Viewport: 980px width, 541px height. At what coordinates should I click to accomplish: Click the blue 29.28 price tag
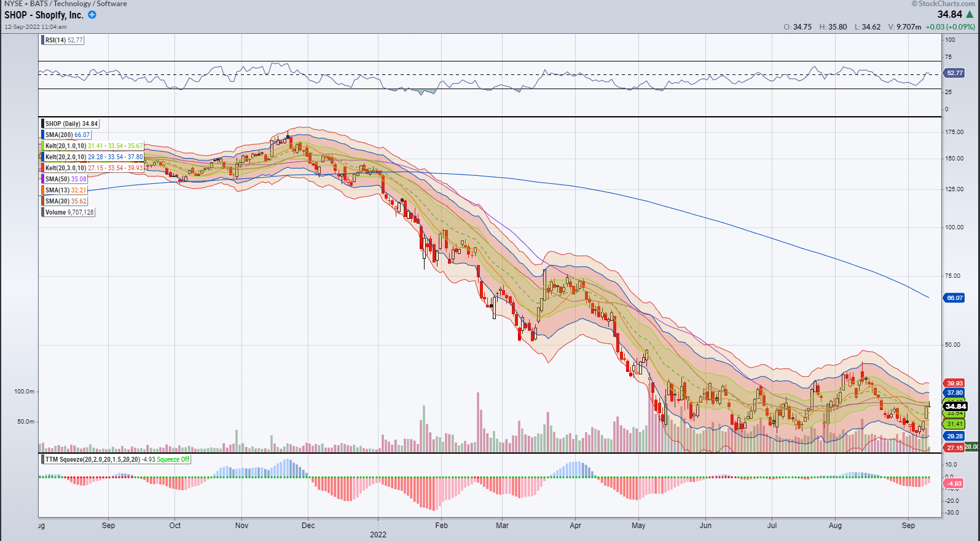(954, 436)
